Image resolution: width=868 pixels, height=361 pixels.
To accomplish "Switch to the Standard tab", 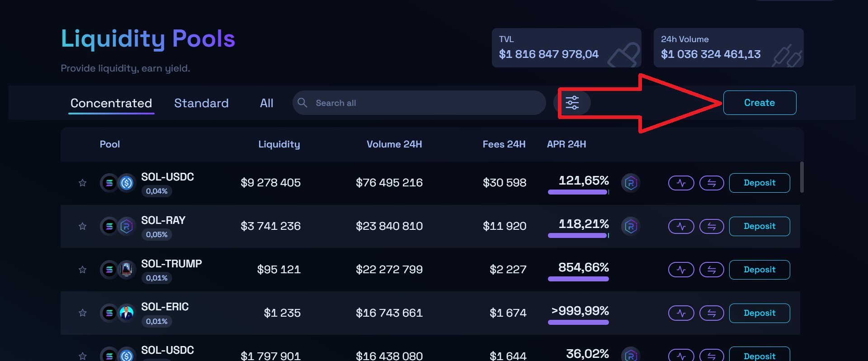I will point(201,103).
